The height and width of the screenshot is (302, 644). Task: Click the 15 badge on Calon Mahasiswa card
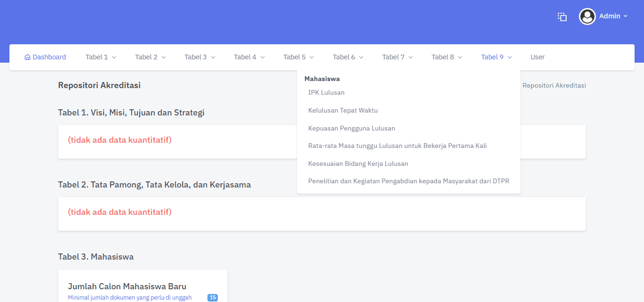(x=213, y=297)
